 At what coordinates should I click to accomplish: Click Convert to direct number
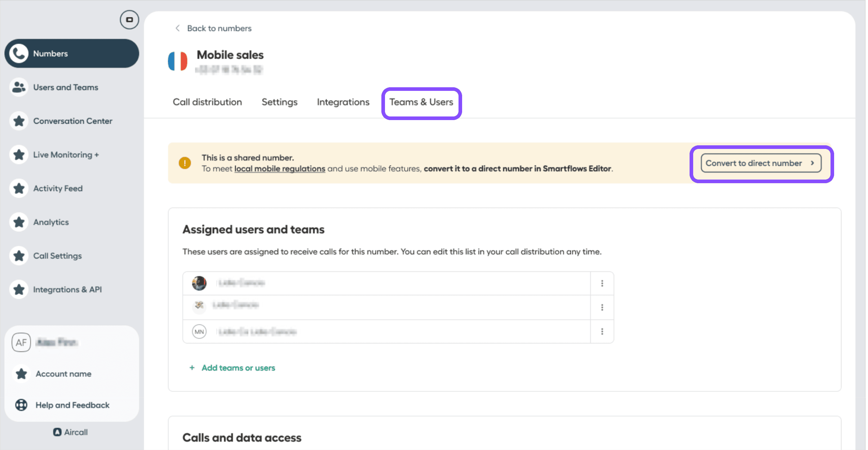[x=761, y=163]
